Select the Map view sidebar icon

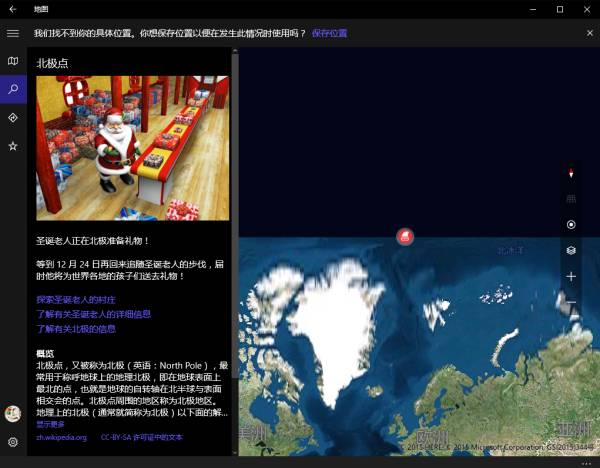[13, 61]
